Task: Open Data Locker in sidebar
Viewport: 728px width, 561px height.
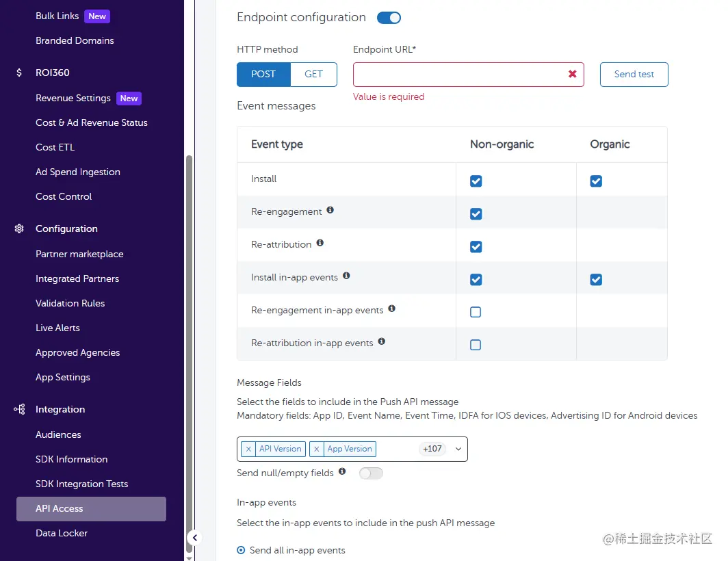Action: (x=62, y=533)
